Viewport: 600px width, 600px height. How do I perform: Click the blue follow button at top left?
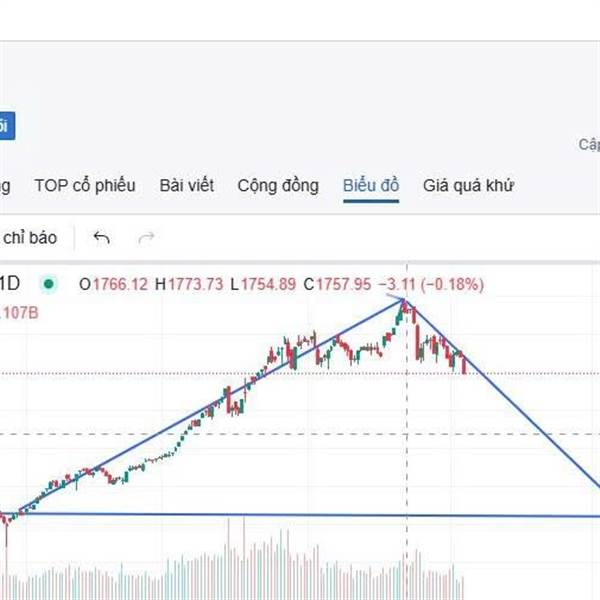click(5, 126)
